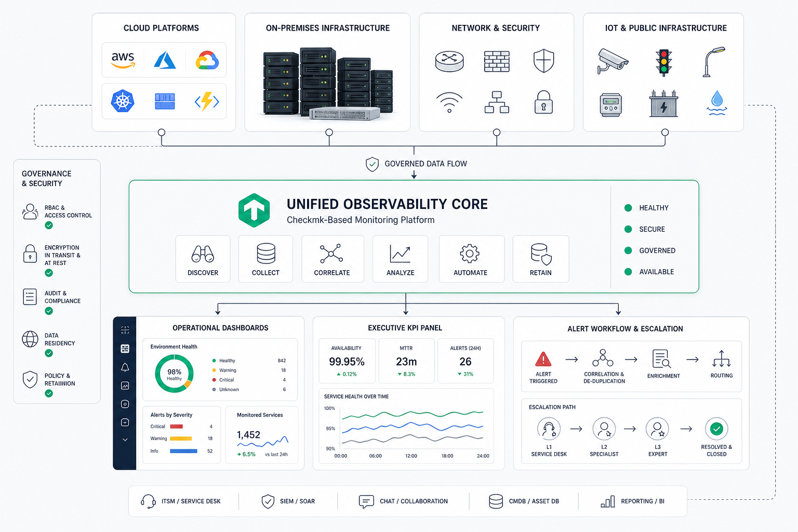Screen dimensions: 798x532
Task: Click the green Checkmk logo hexagon
Action: point(254,210)
